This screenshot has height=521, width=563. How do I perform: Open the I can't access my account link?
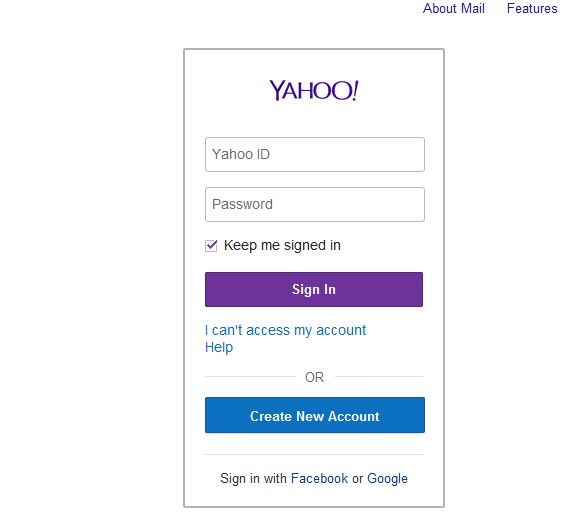coord(285,330)
